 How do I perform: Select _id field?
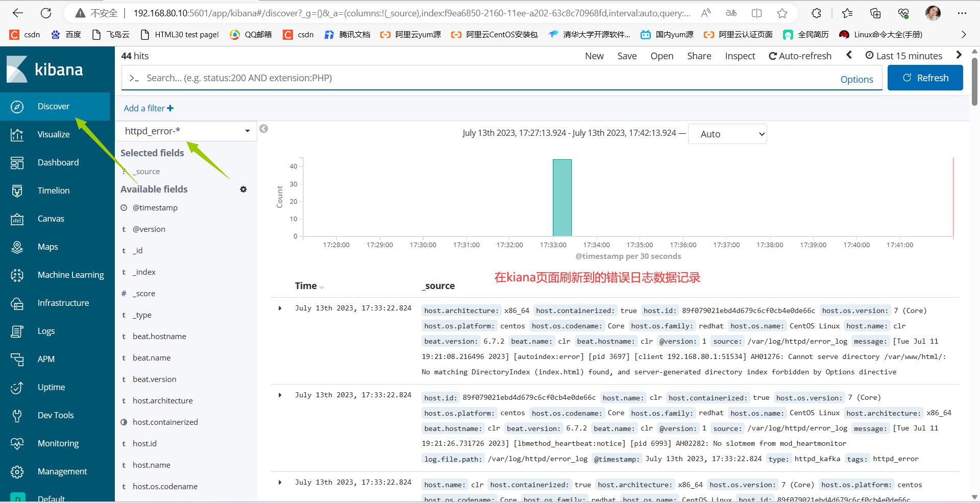pos(138,251)
